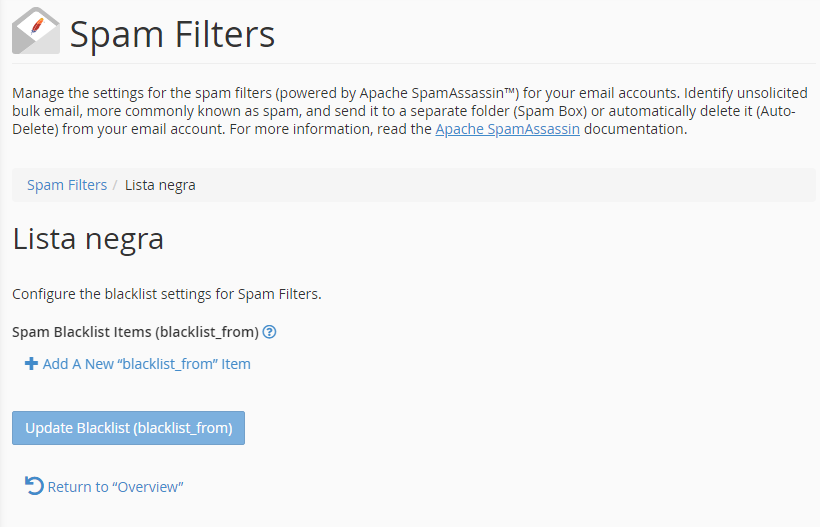Open the Apache SpamAssassin documentation link

click(507, 129)
